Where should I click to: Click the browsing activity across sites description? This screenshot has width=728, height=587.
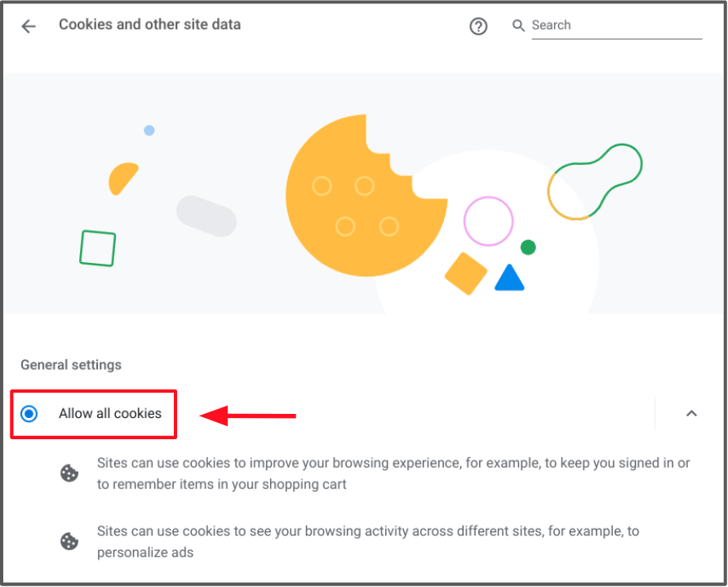pyautogui.click(x=367, y=541)
